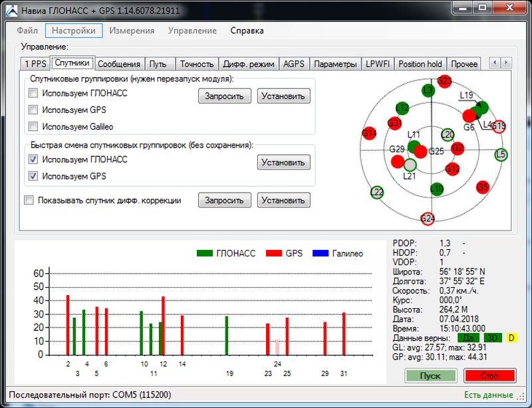
Task: Select satellite L12 on the sky plot
Action: (x=402, y=108)
